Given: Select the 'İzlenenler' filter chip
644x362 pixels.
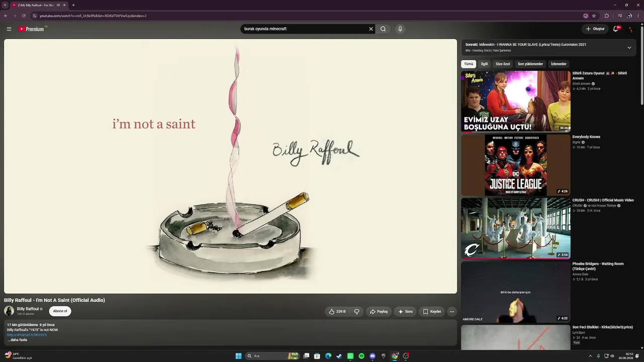Looking at the screenshot, I should [x=558, y=64].
